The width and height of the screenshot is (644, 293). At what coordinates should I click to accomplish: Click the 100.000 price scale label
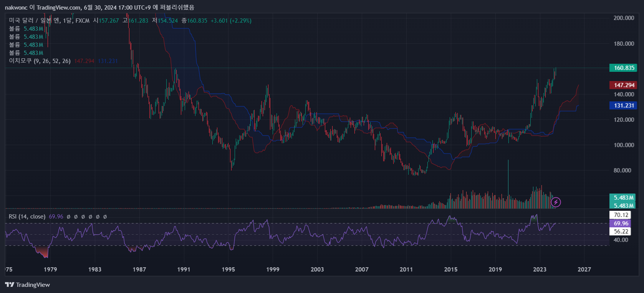[624, 145]
